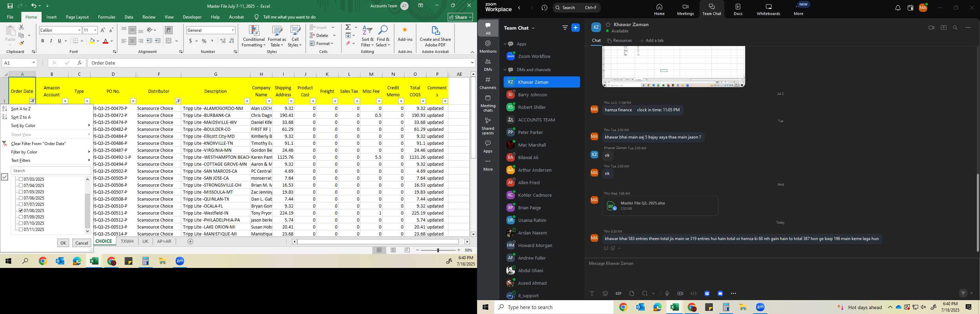Clear Filter From "Order Date"
The height and width of the screenshot is (314, 980).
tap(46, 144)
